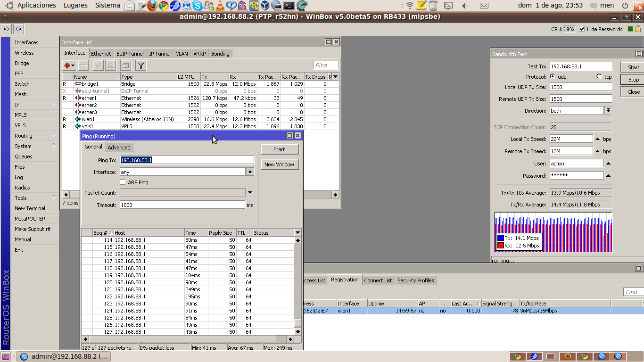Launch Skype from the top panel
The width and height of the screenshot is (644, 362).
coord(198,6)
